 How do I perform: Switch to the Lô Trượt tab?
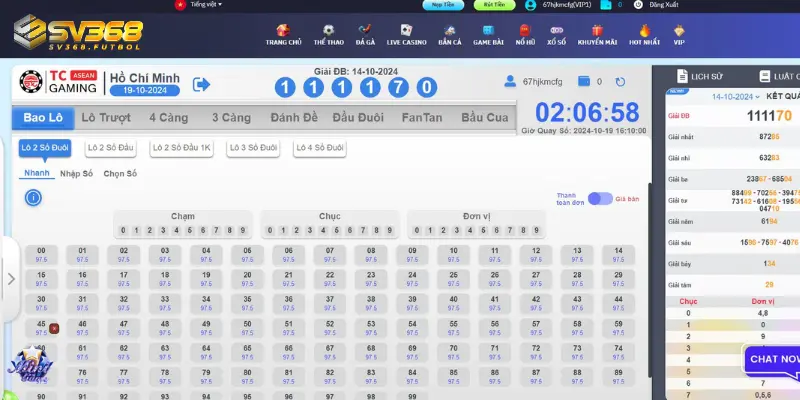tap(106, 118)
